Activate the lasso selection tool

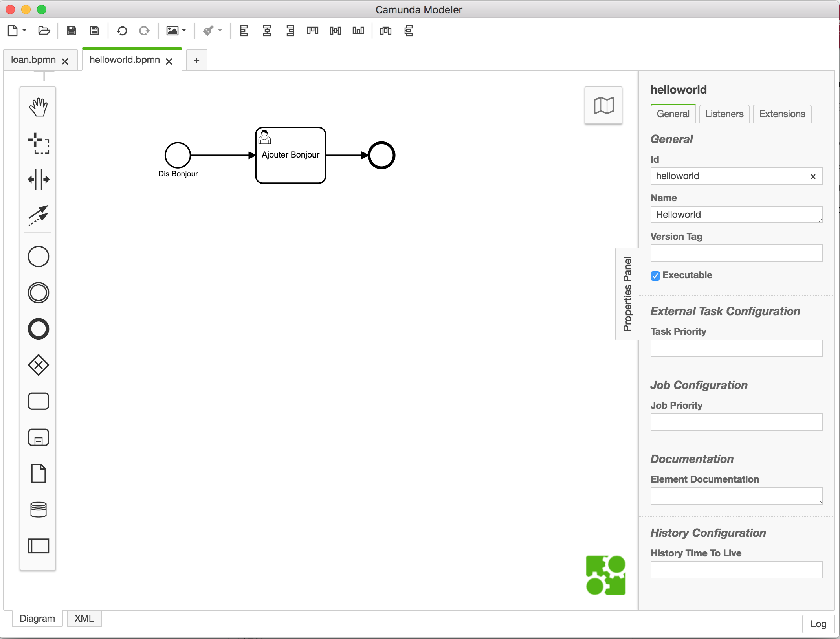click(x=38, y=143)
